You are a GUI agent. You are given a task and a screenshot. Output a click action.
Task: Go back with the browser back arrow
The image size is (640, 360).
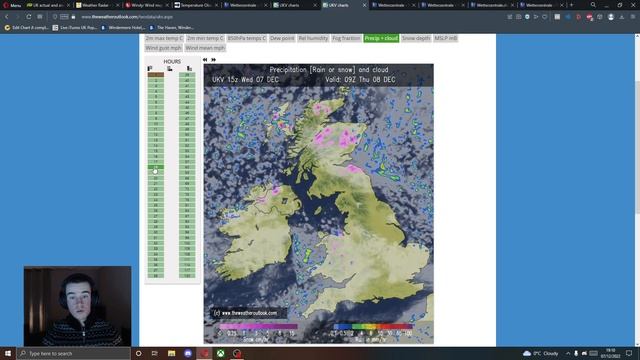click(x=7, y=17)
